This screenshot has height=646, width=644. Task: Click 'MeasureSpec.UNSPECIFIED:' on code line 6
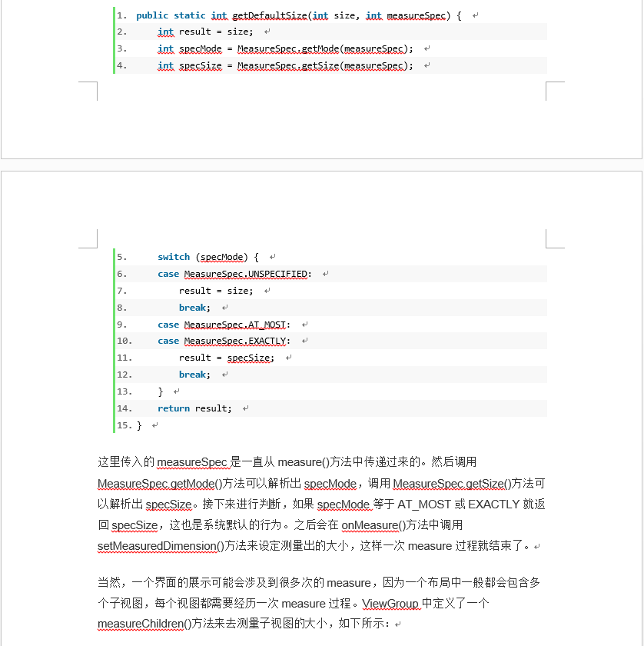pos(248,274)
